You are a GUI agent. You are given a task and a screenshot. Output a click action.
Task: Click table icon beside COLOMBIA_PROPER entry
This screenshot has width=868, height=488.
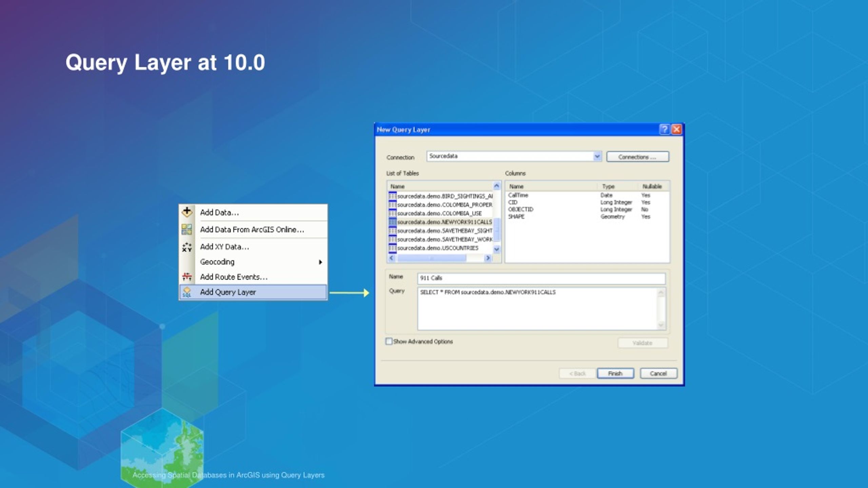point(392,205)
